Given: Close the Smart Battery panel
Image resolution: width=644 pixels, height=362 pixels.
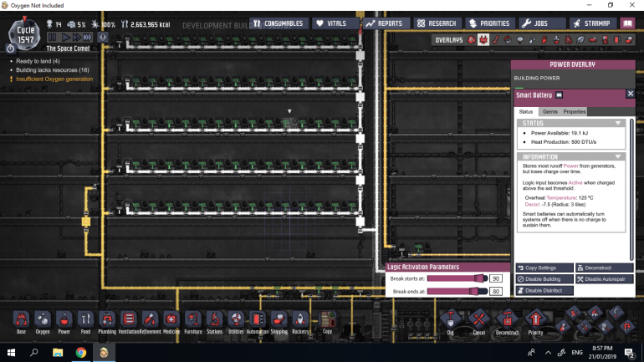Looking at the screenshot, I should click(x=631, y=94).
